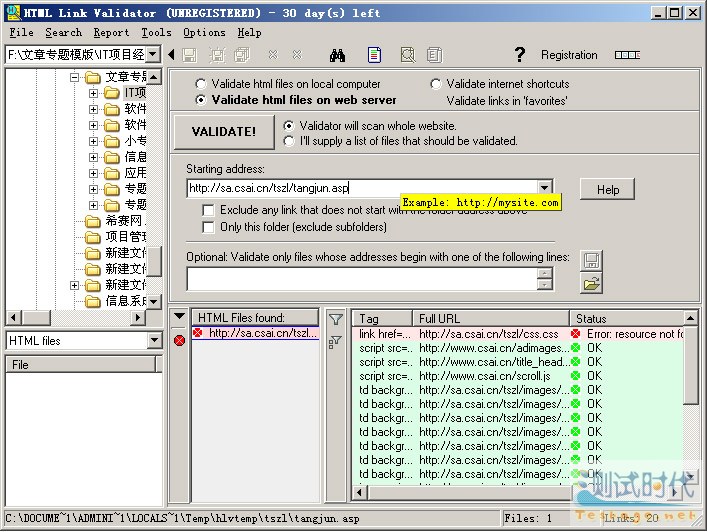707x532 pixels.
Task: Check 'Exclude any link' checkbox
Action: pyautogui.click(x=208, y=211)
